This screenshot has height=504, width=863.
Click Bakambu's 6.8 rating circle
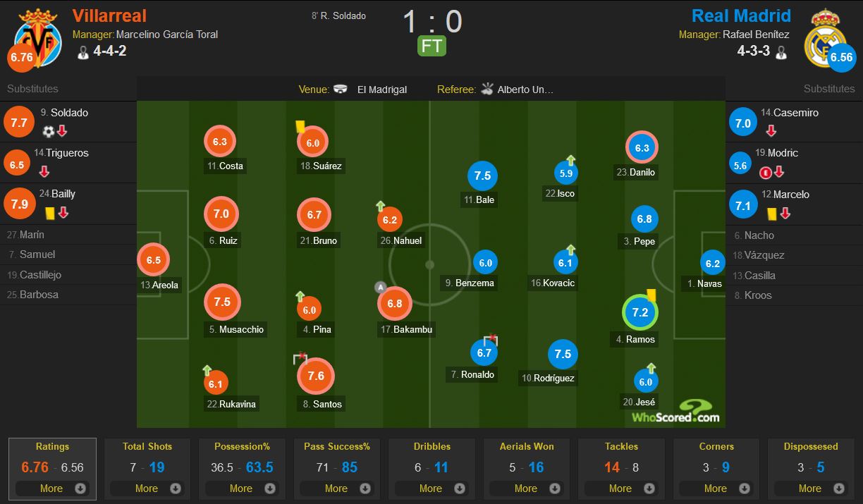pyautogui.click(x=395, y=304)
